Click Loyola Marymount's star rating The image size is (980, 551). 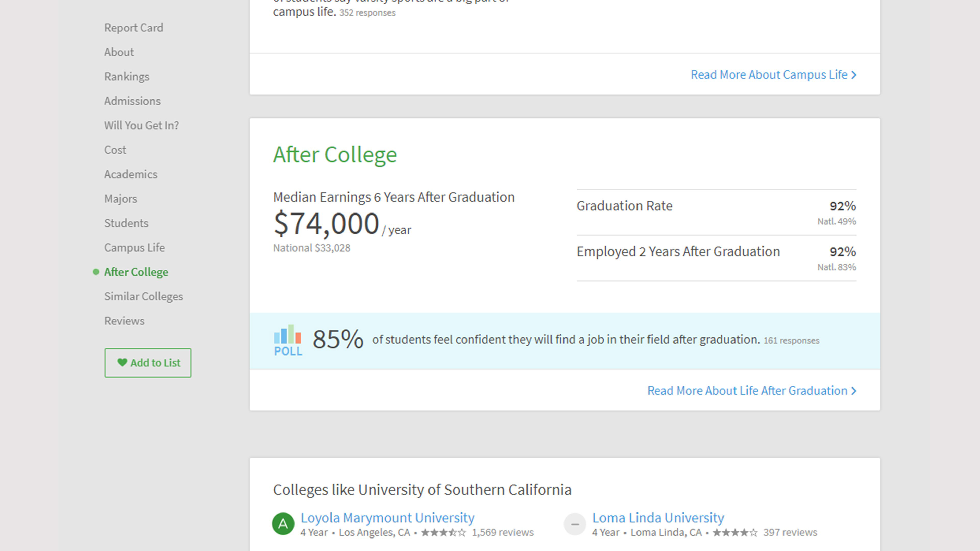[443, 533]
